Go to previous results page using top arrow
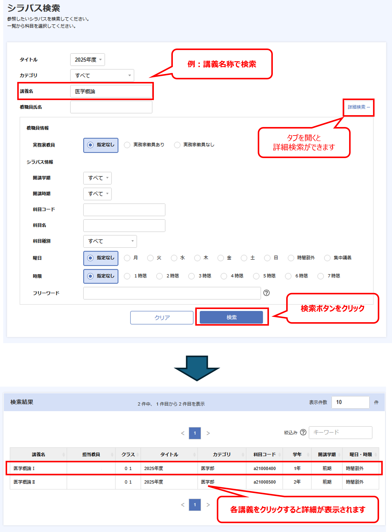The width and height of the screenshot is (392, 532). (183, 433)
